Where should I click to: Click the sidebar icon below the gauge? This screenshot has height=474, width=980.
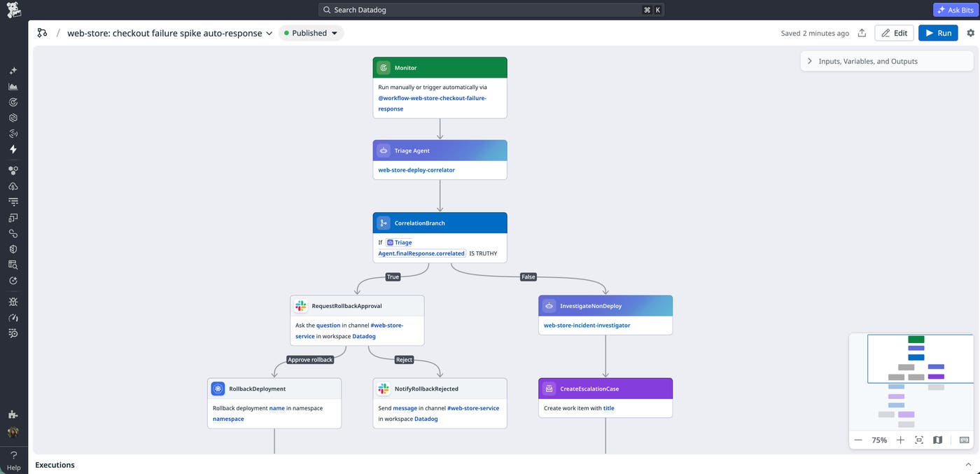pyautogui.click(x=13, y=333)
